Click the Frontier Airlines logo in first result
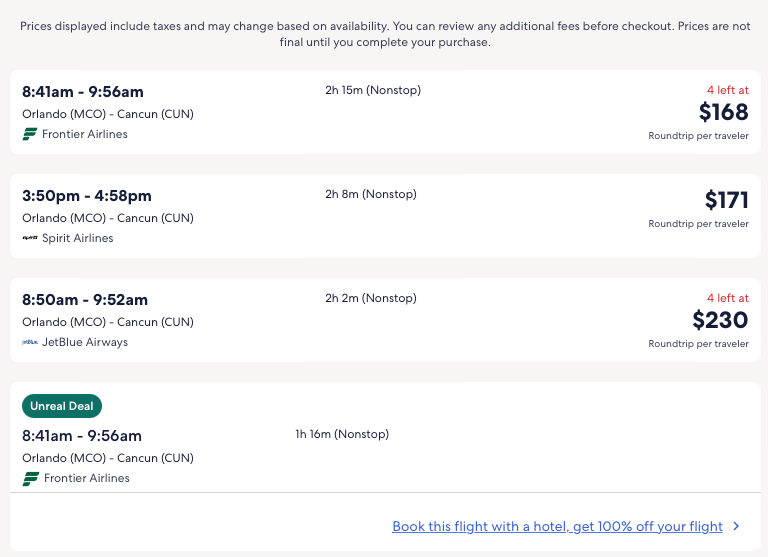 coord(30,134)
